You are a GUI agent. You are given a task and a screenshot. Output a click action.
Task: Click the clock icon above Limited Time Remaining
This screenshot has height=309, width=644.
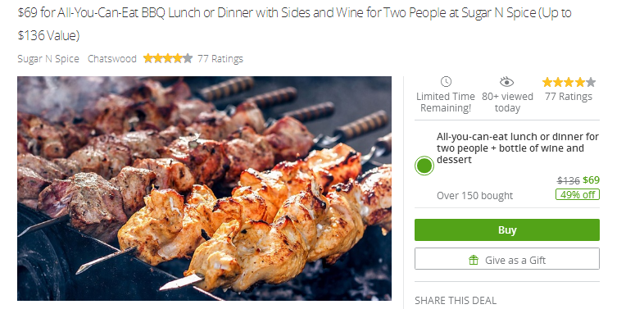(x=446, y=82)
